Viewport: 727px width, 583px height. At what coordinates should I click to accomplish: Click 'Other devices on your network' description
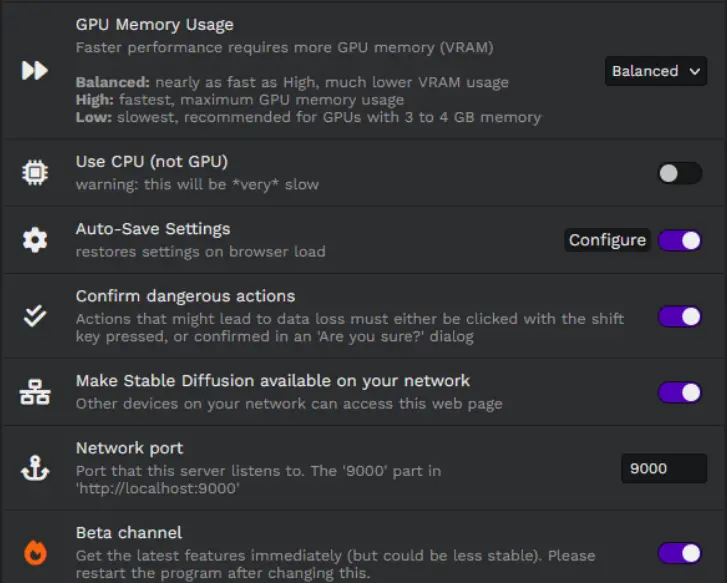point(289,404)
